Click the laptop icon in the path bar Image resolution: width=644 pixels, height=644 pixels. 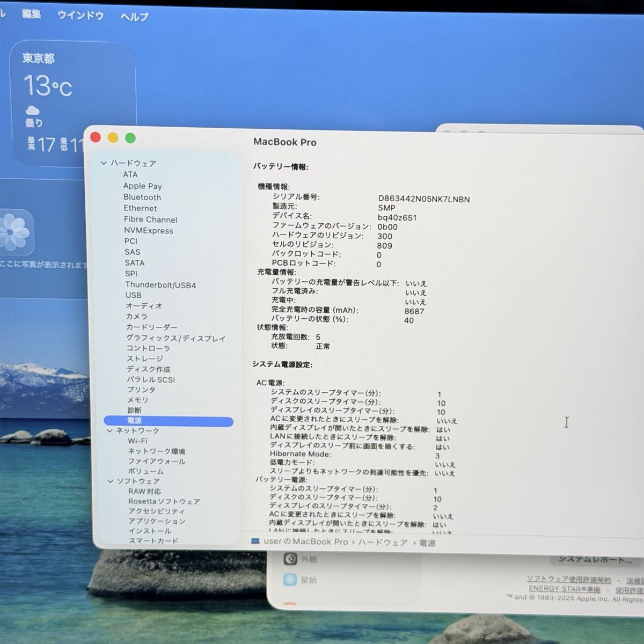tap(255, 541)
